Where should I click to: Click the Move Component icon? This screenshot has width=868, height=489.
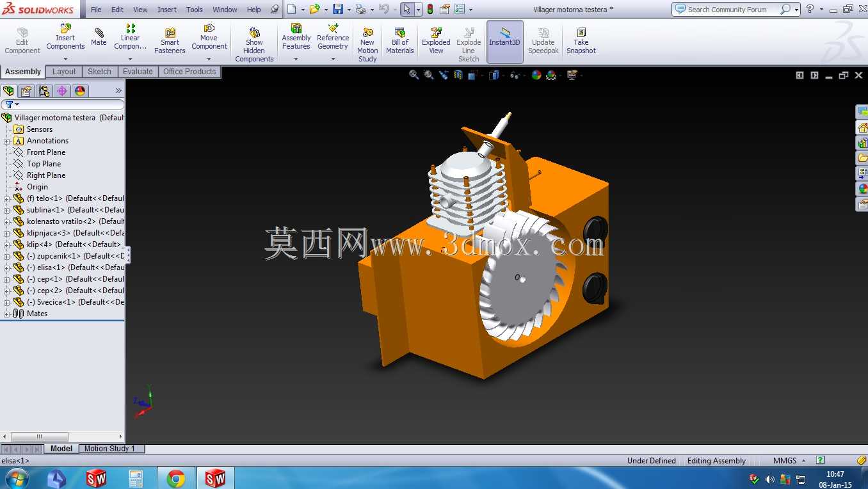click(209, 29)
